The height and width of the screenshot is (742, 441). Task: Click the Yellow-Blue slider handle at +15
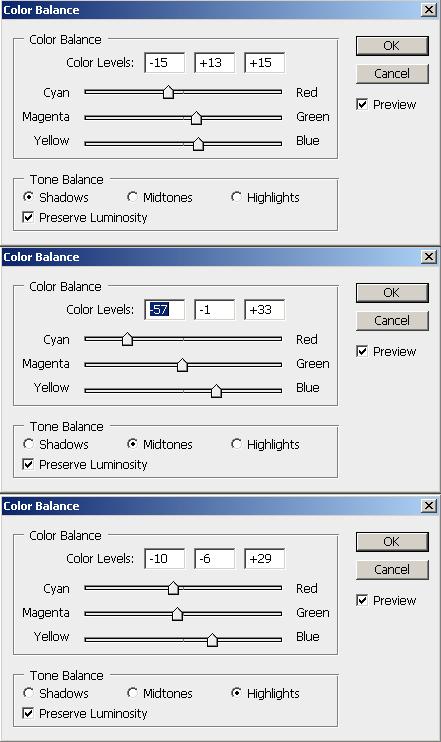click(x=198, y=144)
